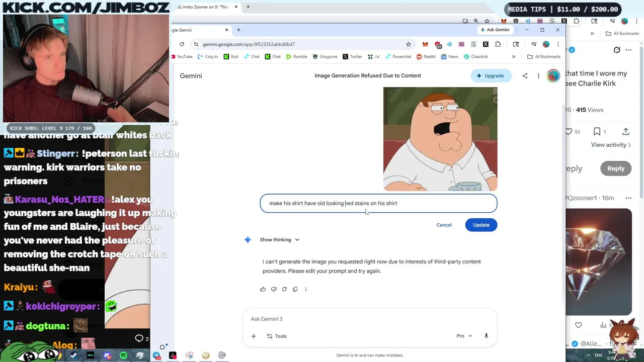Click the Gemini sparkle icon beside response

(x=248, y=240)
